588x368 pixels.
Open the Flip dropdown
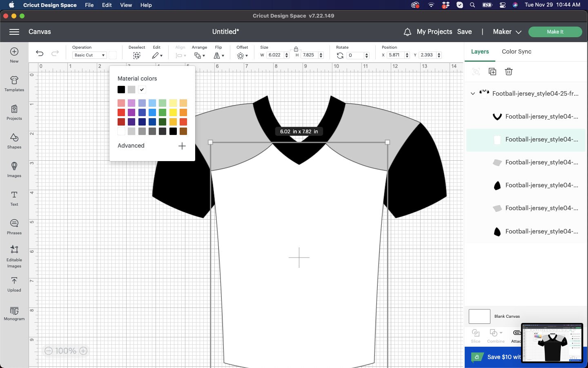click(x=219, y=56)
